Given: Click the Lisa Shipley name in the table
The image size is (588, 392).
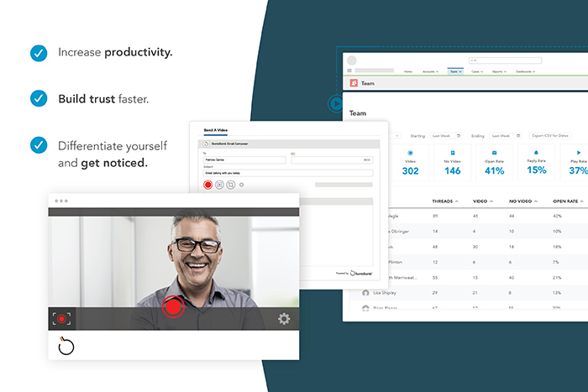Looking at the screenshot, I should point(385,293).
